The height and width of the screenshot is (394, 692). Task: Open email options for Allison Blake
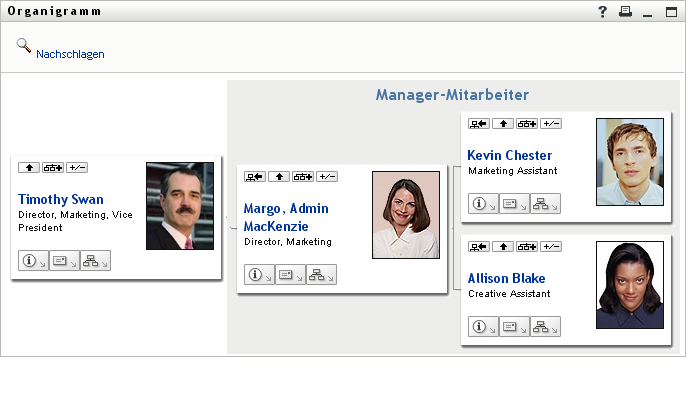pyautogui.click(x=514, y=327)
